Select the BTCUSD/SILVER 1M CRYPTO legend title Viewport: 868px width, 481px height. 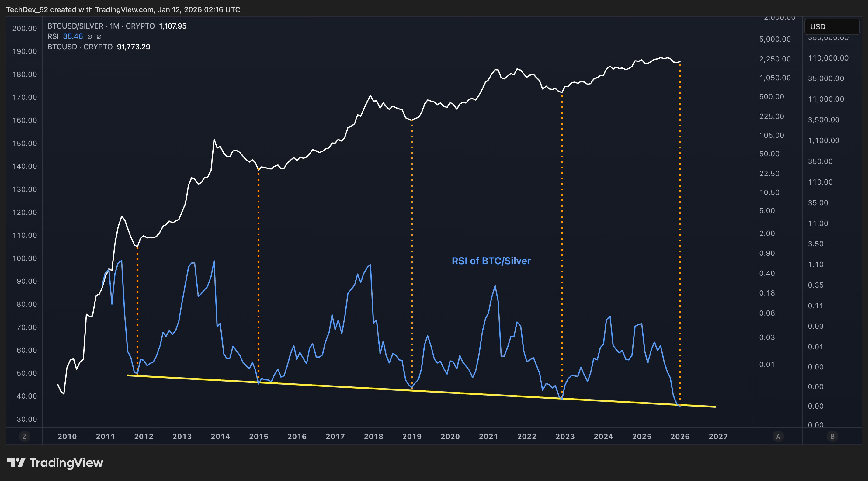[101, 26]
